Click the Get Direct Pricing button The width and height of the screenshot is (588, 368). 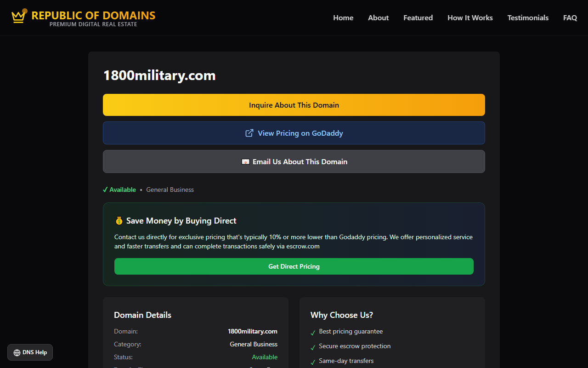[x=294, y=266]
